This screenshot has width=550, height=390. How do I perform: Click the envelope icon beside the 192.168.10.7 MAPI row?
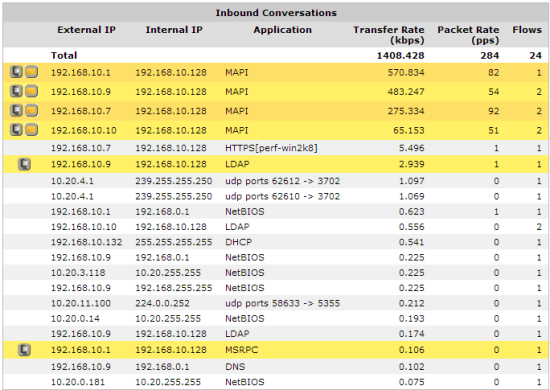click(x=31, y=110)
